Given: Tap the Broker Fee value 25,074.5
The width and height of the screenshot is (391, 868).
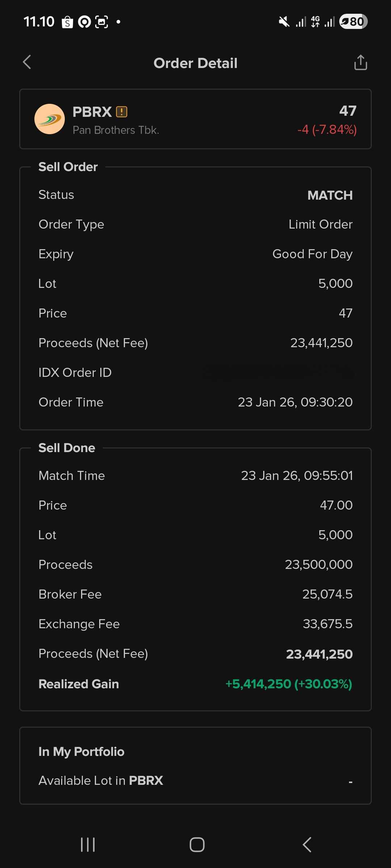Looking at the screenshot, I should 327,594.
